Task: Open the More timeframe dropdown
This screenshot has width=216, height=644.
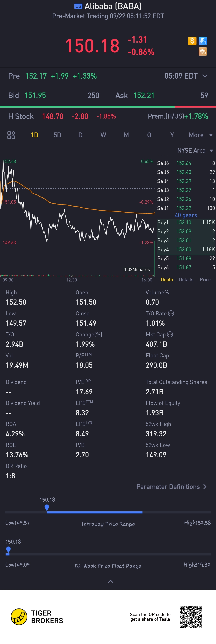Action: point(201,135)
